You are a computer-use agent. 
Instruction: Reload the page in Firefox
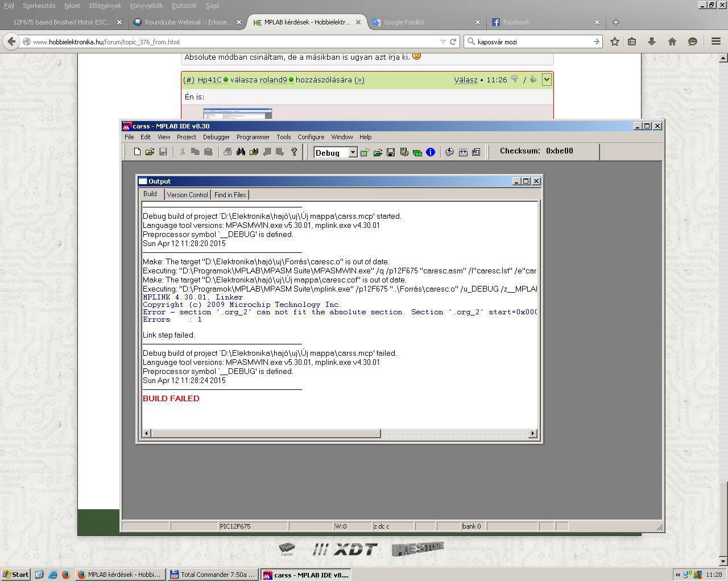coord(453,41)
